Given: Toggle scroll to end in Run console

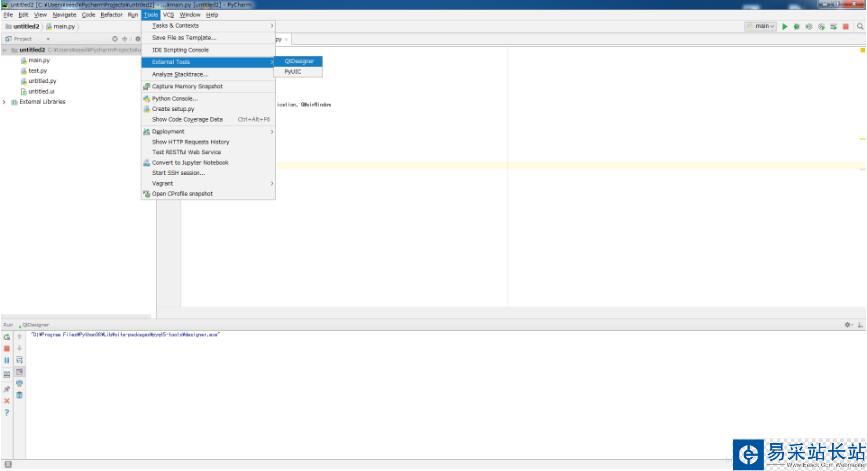Looking at the screenshot, I should [19, 371].
